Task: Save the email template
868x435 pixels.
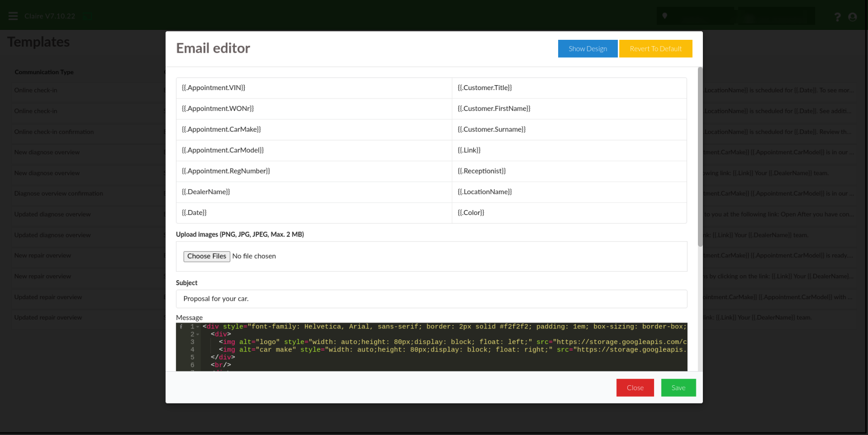Action: tap(678, 388)
